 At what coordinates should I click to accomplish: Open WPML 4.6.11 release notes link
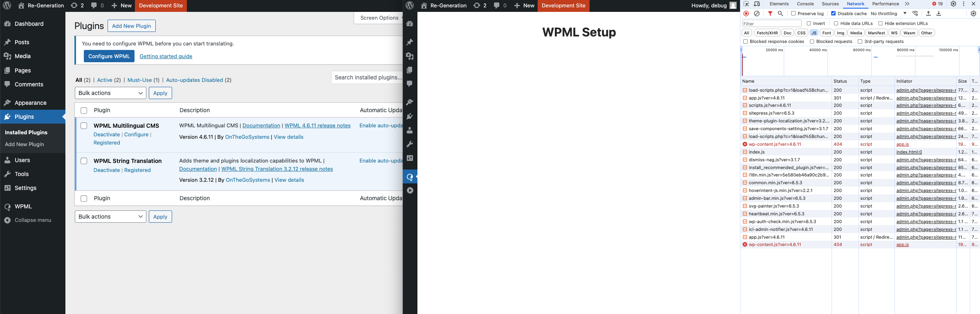coord(318,125)
